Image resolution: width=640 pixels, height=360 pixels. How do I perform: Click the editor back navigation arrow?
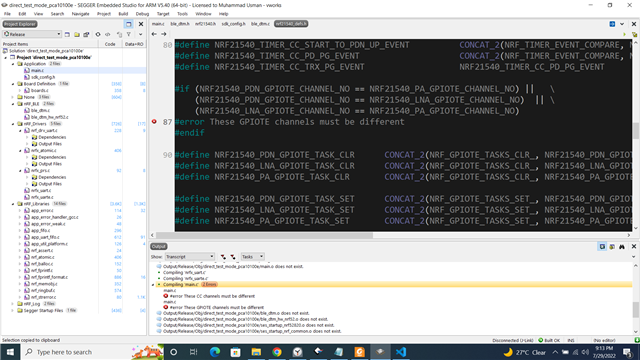154,34
